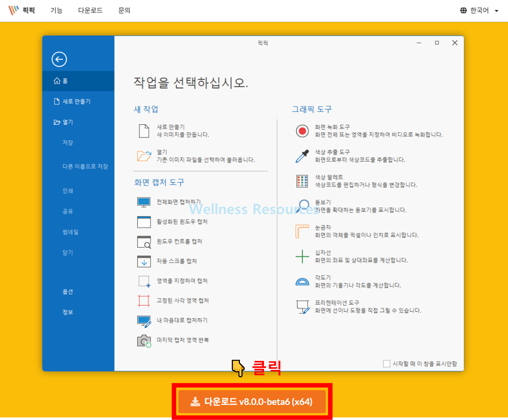Image resolution: width=508 pixels, height=420 pixels.
Task: Click the protractor icon
Action: tap(302, 282)
